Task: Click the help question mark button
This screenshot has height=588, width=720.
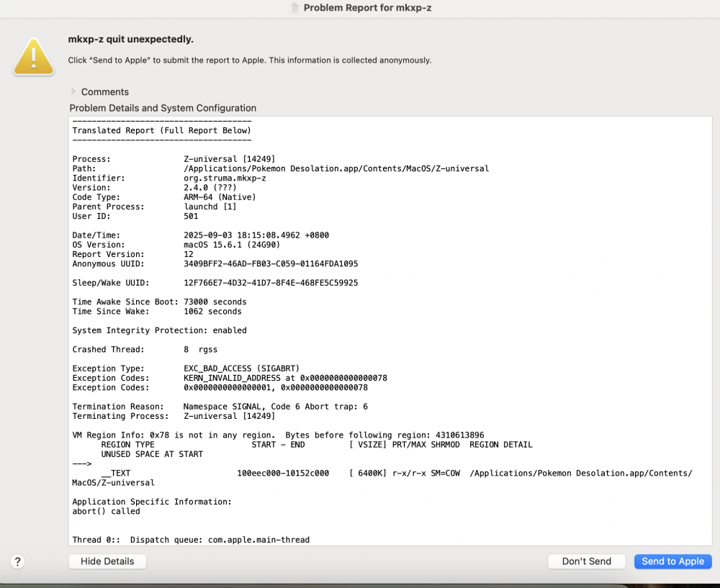Action: tap(17, 561)
